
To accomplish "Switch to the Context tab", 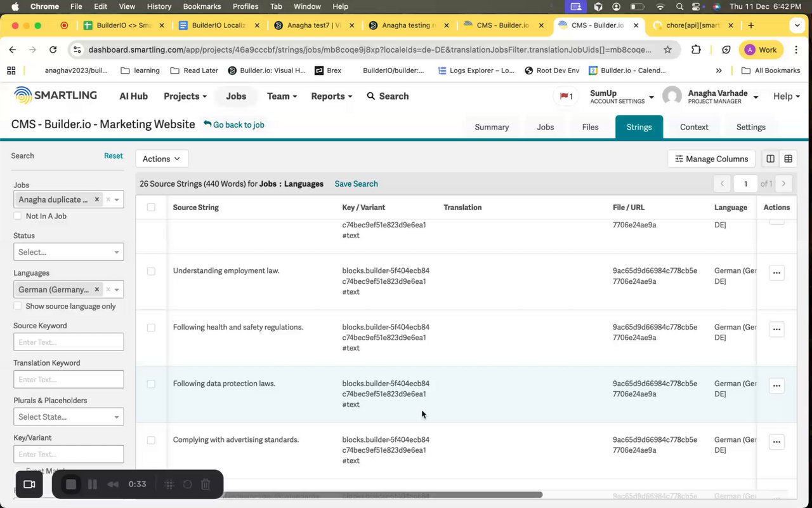I will click(694, 127).
